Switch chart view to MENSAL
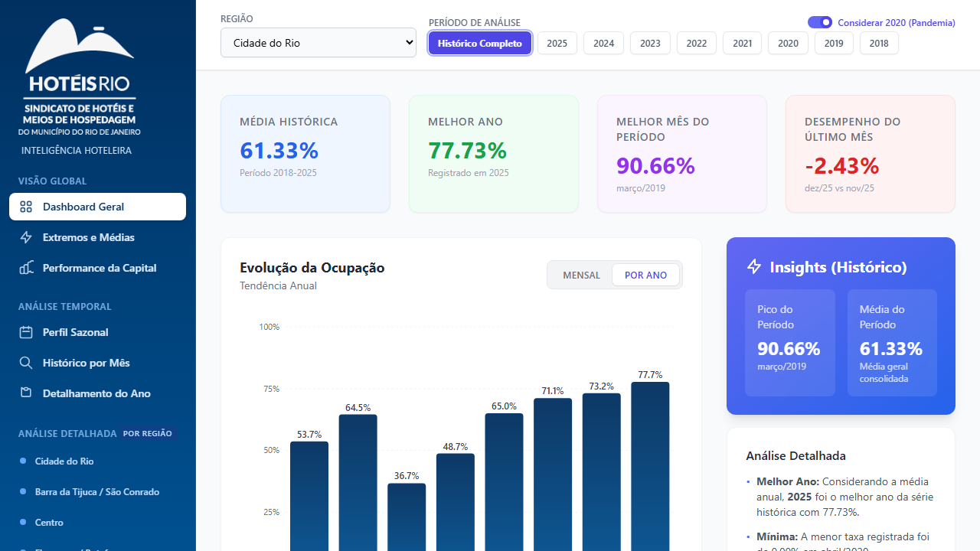The image size is (980, 551). point(581,275)
